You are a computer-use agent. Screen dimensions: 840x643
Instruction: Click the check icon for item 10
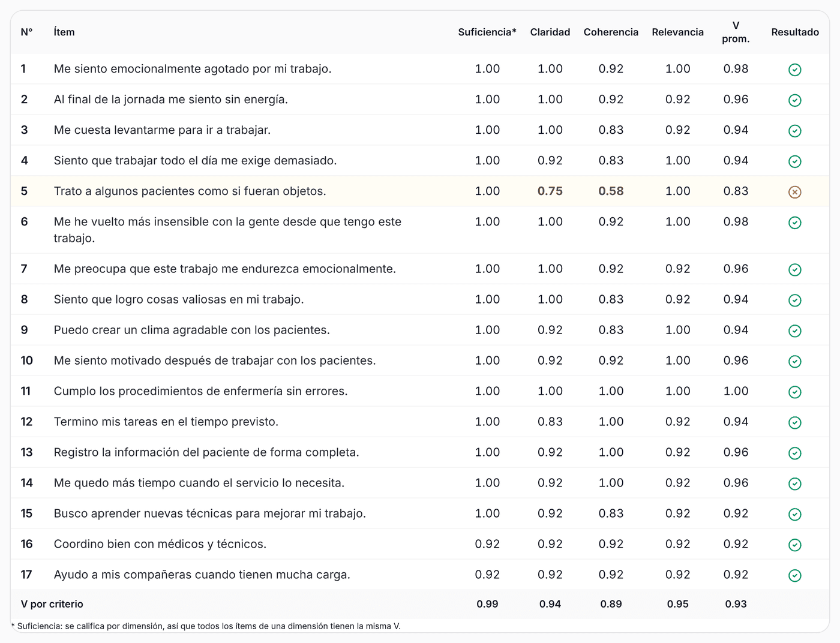[x=794, y=361]
